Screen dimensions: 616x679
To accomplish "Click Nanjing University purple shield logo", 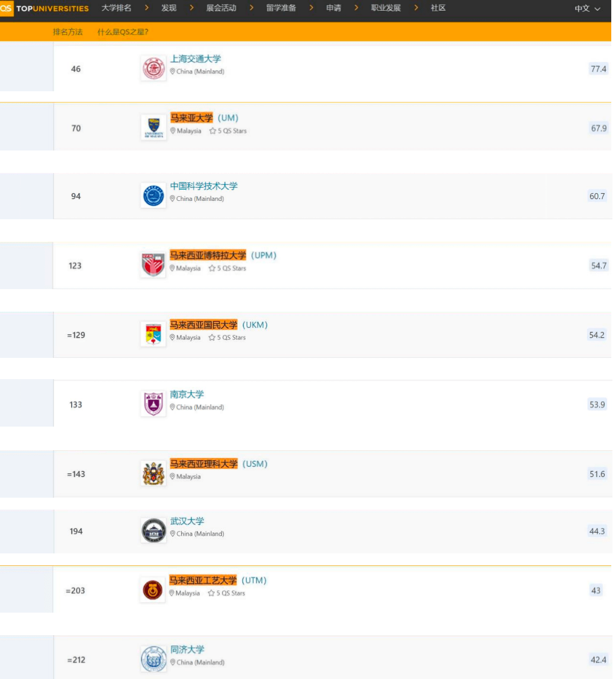I will click(x=153, y=404).
